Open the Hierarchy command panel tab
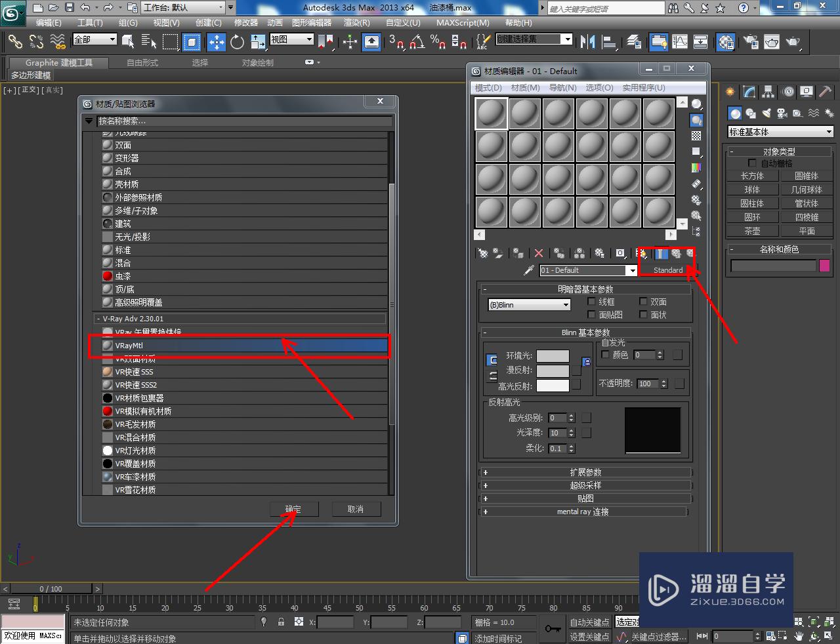Image resolution: width=840 pixels, height=644 pixels. (768, 92)
